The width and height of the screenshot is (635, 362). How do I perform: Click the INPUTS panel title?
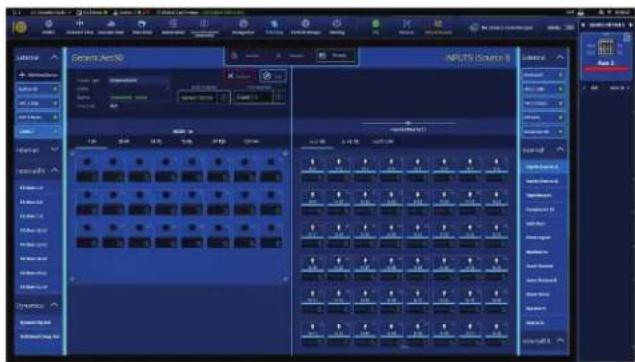click(x=478, y=58)
